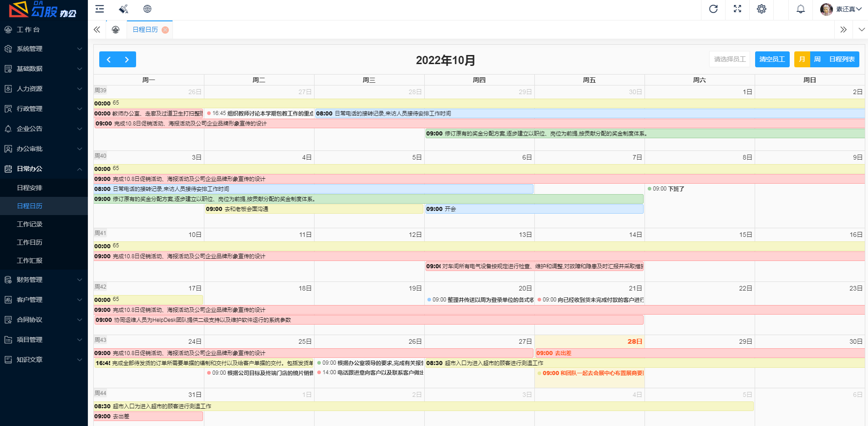
Task: Click the refresh page icon
Action: 713,9
